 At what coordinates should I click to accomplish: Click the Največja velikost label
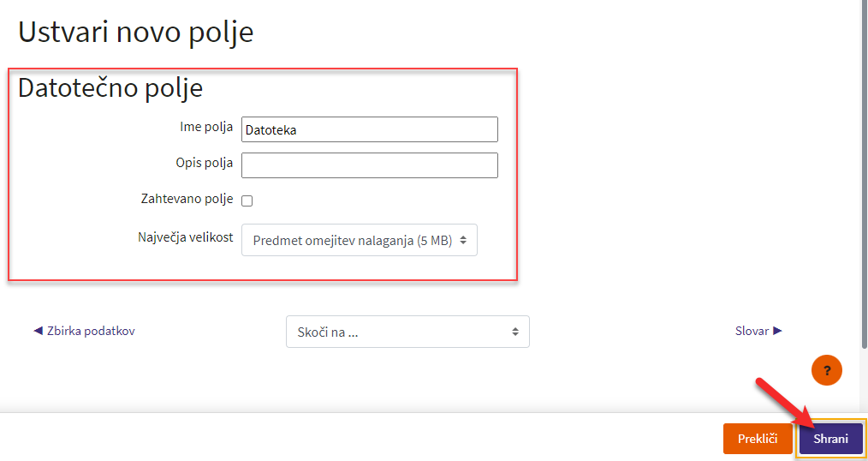186,237
